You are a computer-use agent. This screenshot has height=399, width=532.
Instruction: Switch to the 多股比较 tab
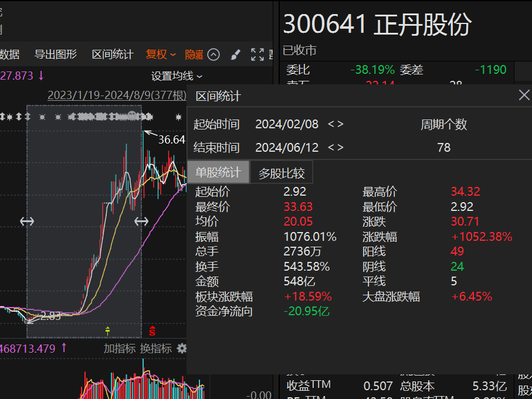click(x=282, y=173)
